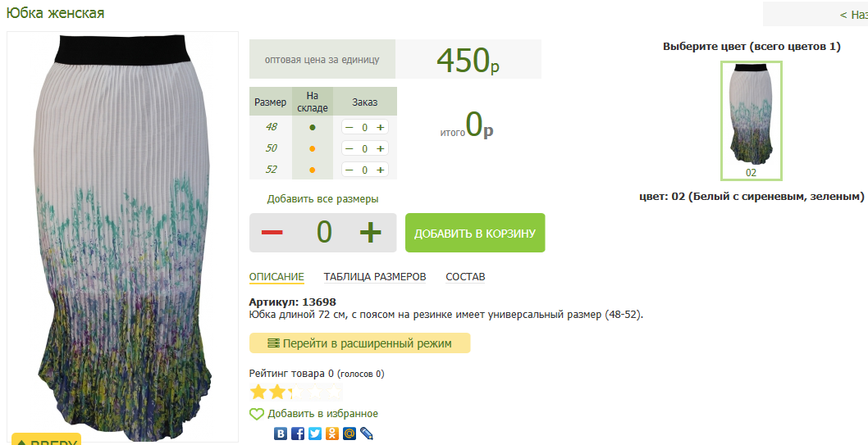868x445 pixels.
Task: Rate the product with first star
Action: tap(258, 392)
